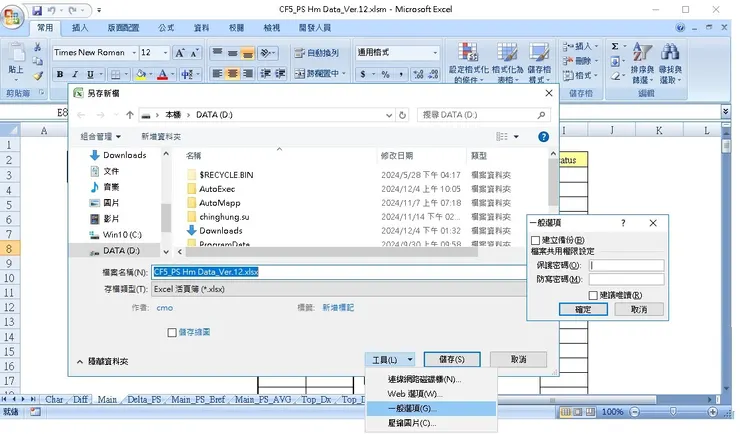Click the Decrease Font Size icon
740x434 pixels.
(194, 53)
